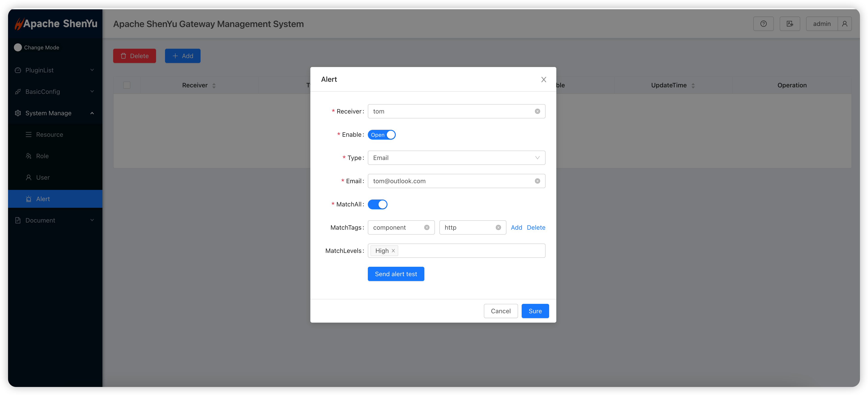
Task: Select the Resource menu item icon
Action: click(29, 134)
